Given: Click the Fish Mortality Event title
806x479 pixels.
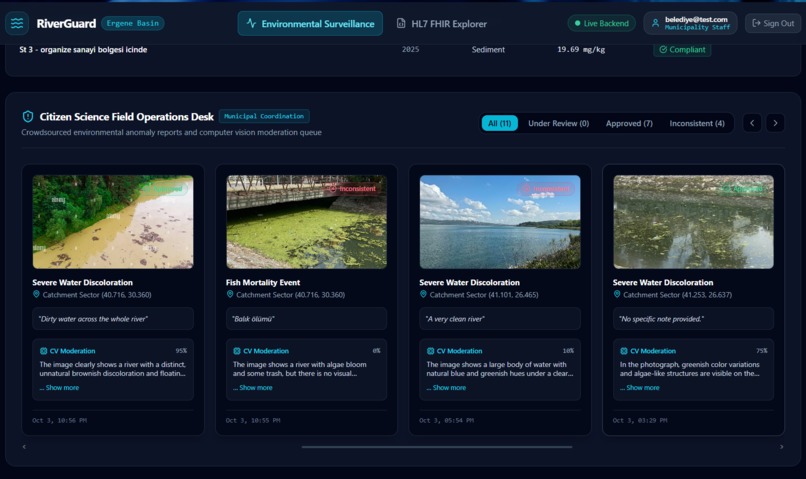Looking at the screenshot, I should point(263,282).
